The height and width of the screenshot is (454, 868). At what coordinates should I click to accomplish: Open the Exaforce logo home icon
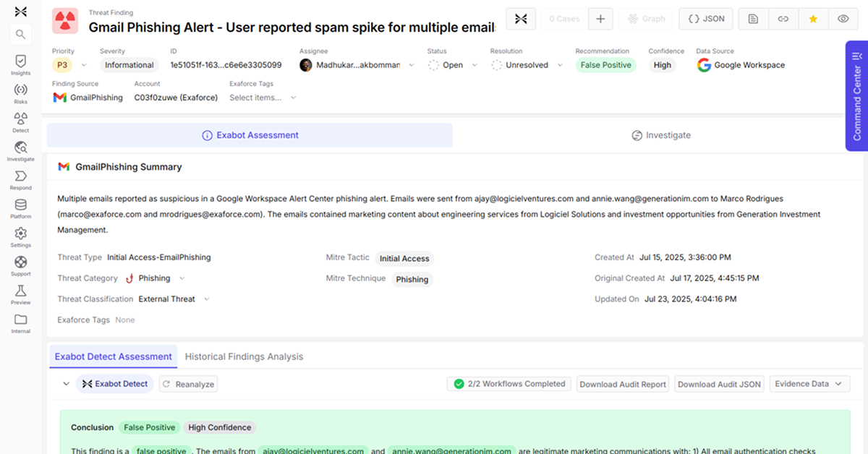20,12
